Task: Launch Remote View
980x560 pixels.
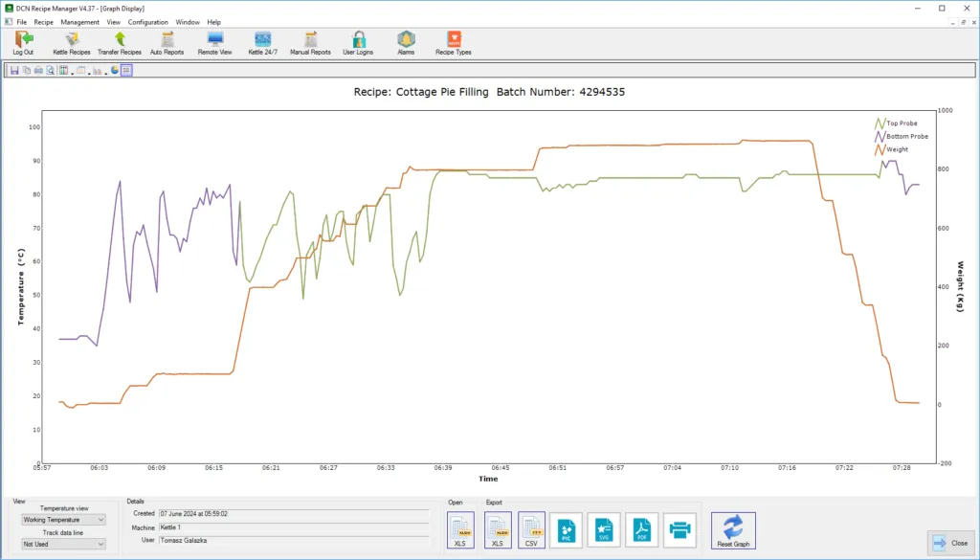Action: (215, 43)
